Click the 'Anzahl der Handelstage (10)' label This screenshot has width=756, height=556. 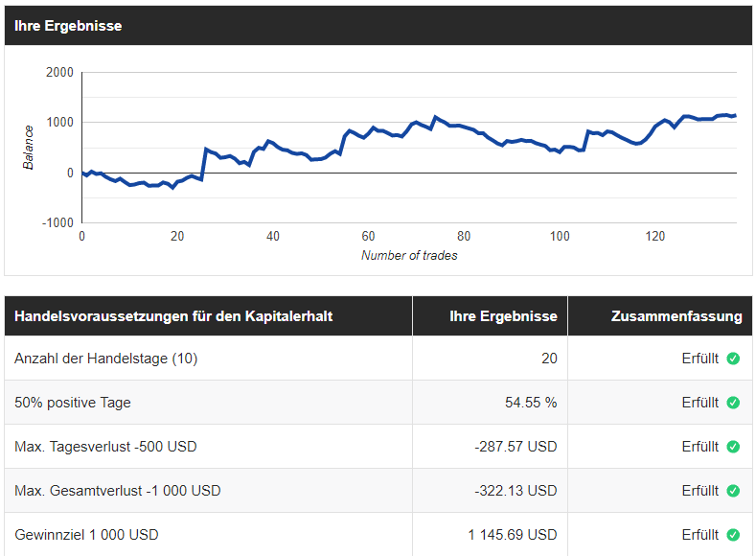[106, 359]
